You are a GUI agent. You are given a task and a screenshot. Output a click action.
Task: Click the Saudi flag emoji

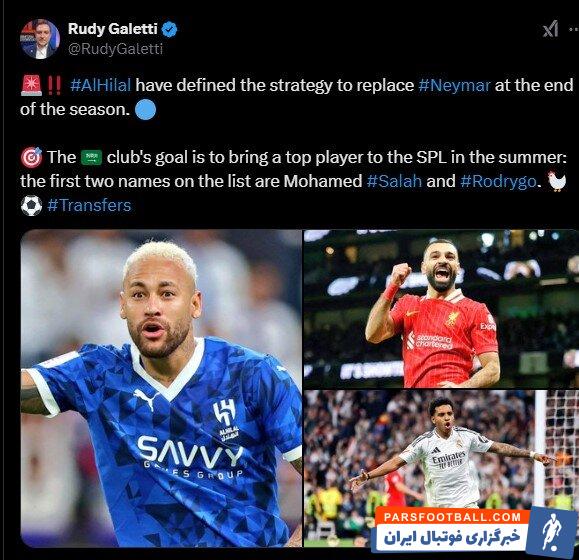pos(91,158)
